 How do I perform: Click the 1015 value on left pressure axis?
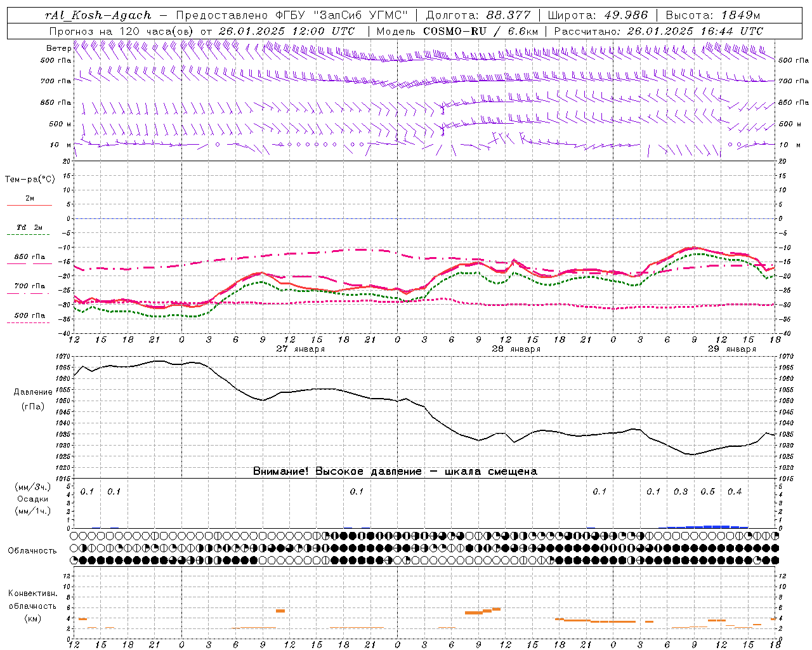pyautogui.click(x=63, y=479)
